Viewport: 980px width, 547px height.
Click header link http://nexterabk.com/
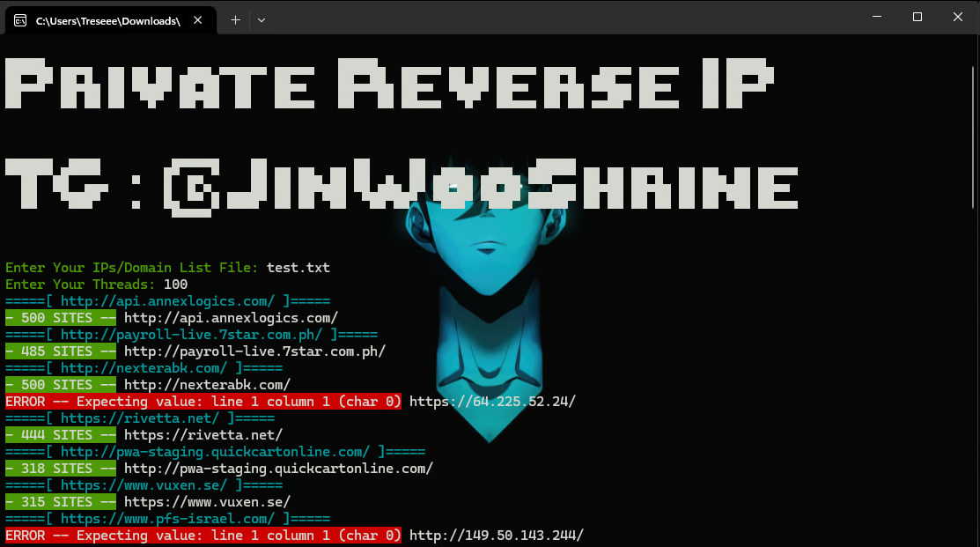[144, 368]
